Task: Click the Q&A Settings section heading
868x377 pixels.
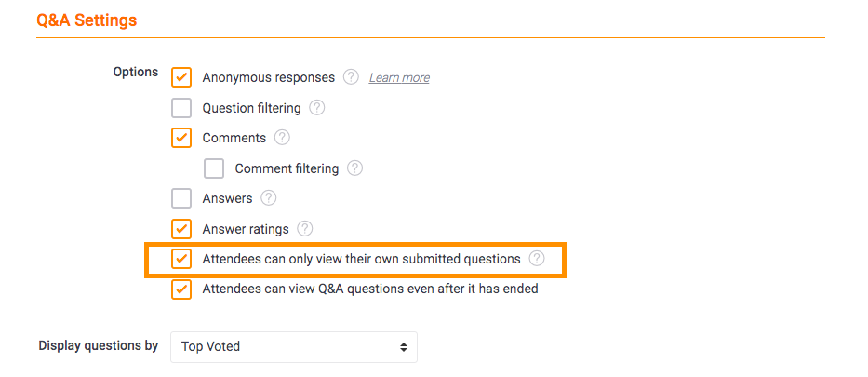Action: pyautogui.click(x=87, y=20)
